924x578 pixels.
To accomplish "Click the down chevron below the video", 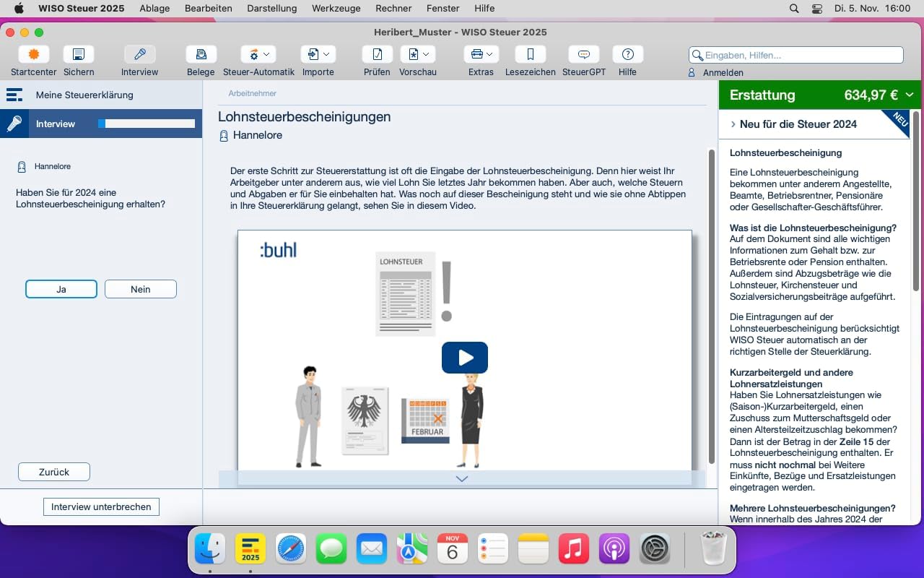I will coord(462,478).
